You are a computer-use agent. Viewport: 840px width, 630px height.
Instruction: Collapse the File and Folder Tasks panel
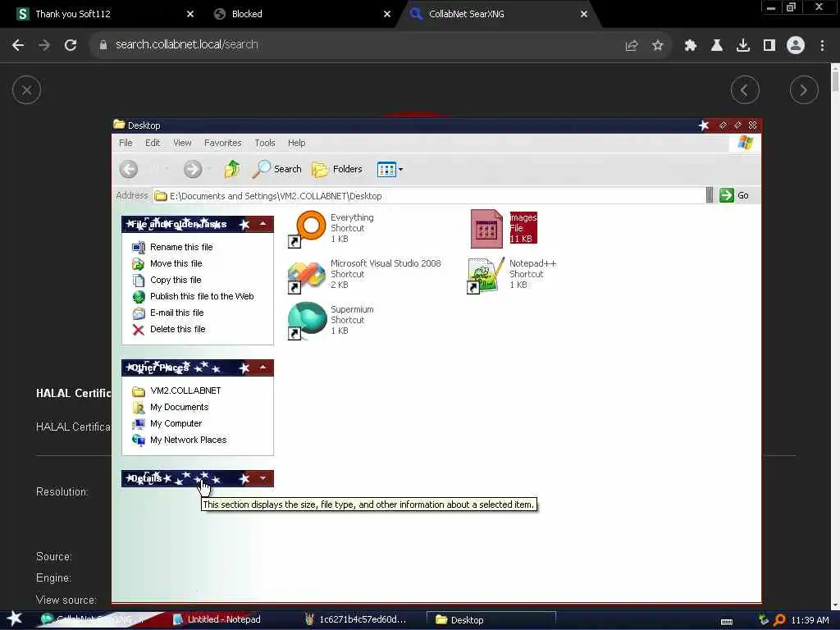(x=262, y=224)
